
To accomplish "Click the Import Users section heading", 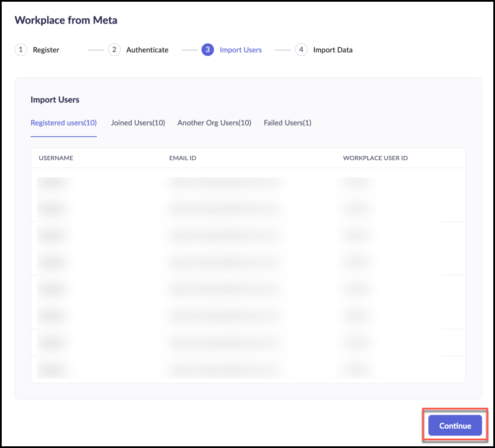I will pos(55,100).
